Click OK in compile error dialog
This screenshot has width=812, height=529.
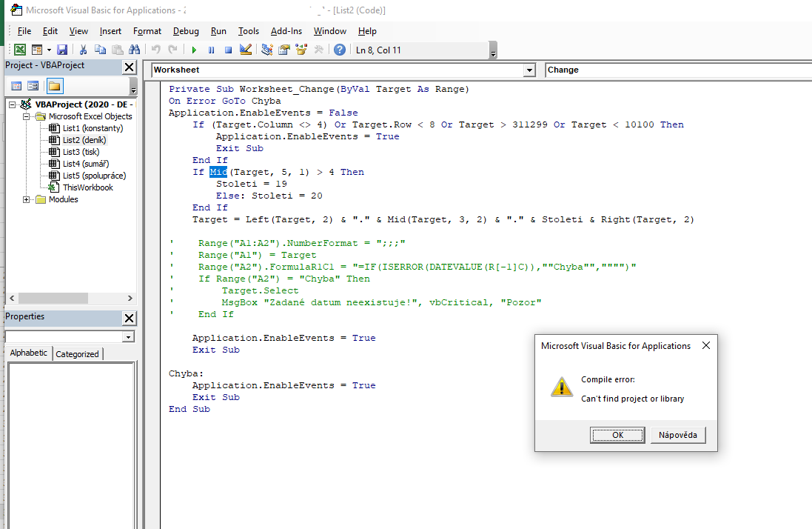coord(617,435)
